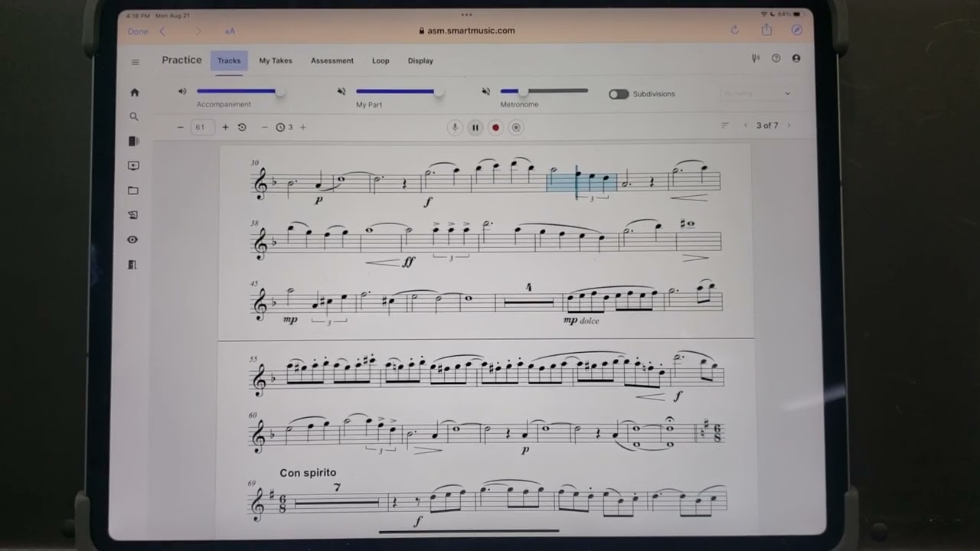Open the Display tab
Screen dimensions: 980x551
point(420,60)
